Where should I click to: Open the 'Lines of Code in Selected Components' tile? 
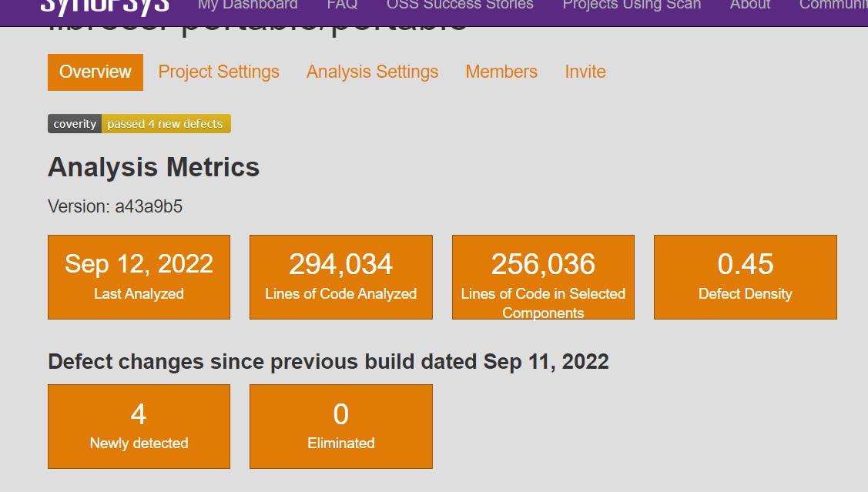click(x=543, y=276)
